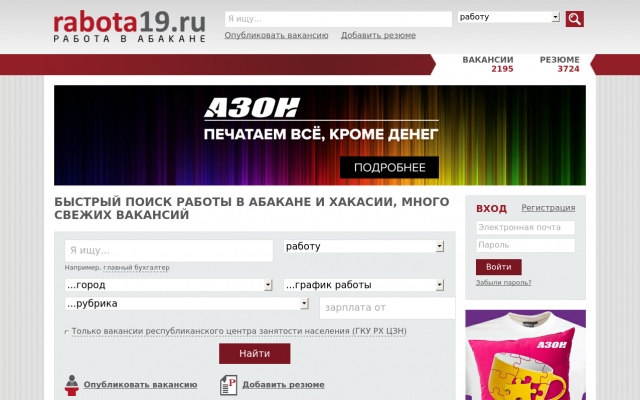Click the bottom Опубликовать вакансию link

click(x=140, y=384)
